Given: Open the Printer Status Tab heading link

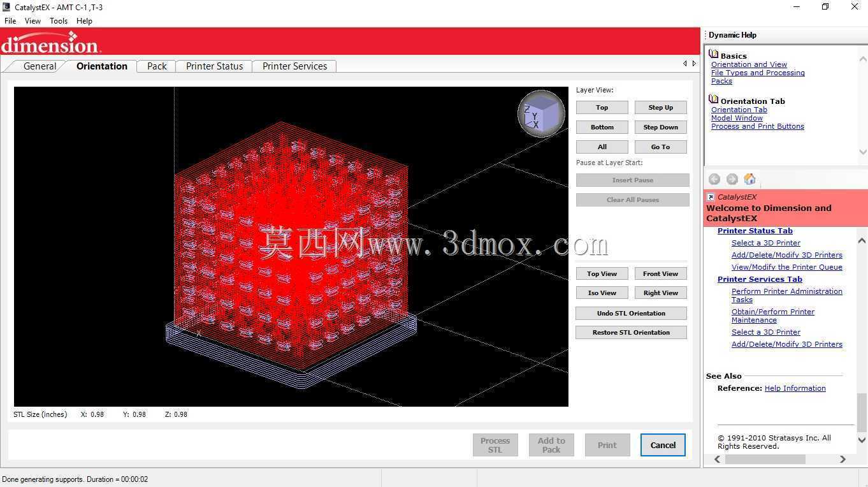Looking at the screenshot, I should (755, 231).
